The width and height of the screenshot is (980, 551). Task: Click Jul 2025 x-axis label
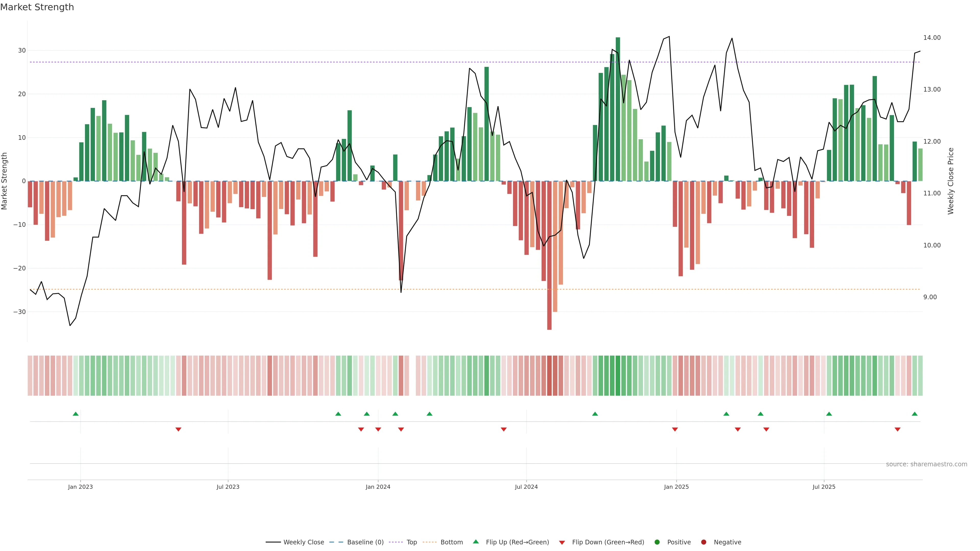click(x=824, y=487)
